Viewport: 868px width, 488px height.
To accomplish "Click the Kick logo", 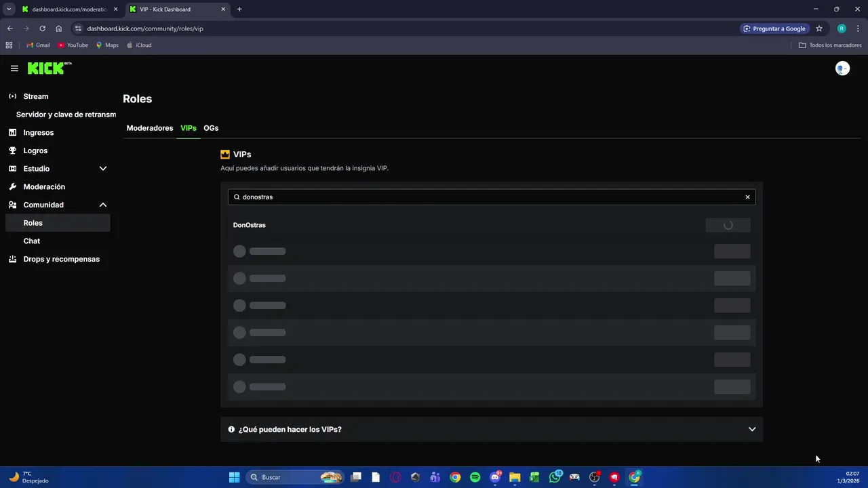I will click(50, 68).
